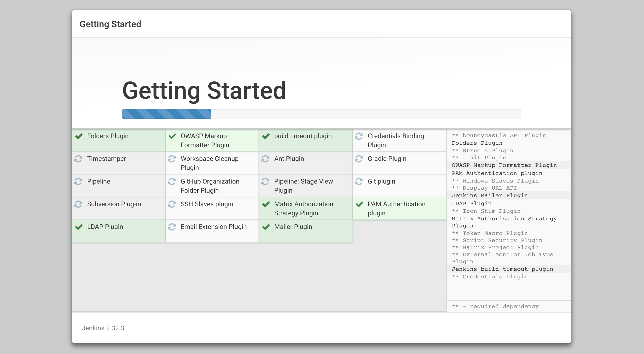The height and width of the screenshot is (354, 644).
Task: Click the small 'Getting Started' dialog title
Action: pos(110,24)
